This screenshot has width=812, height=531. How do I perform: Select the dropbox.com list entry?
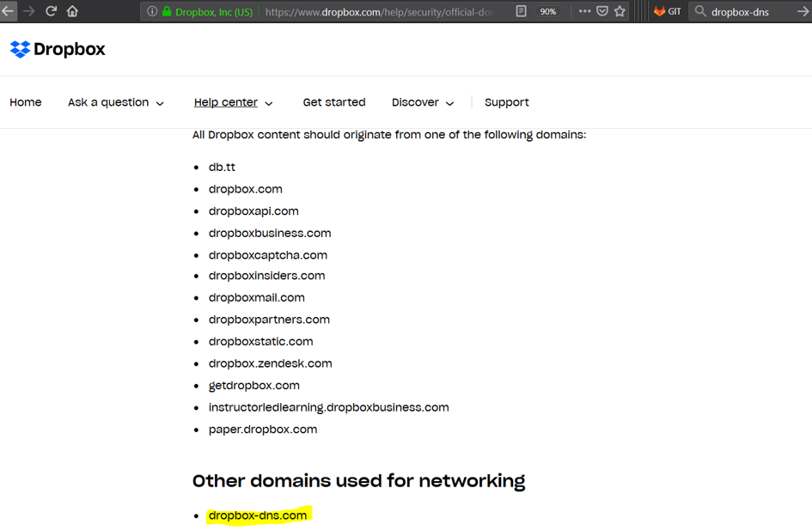[246, 189]
